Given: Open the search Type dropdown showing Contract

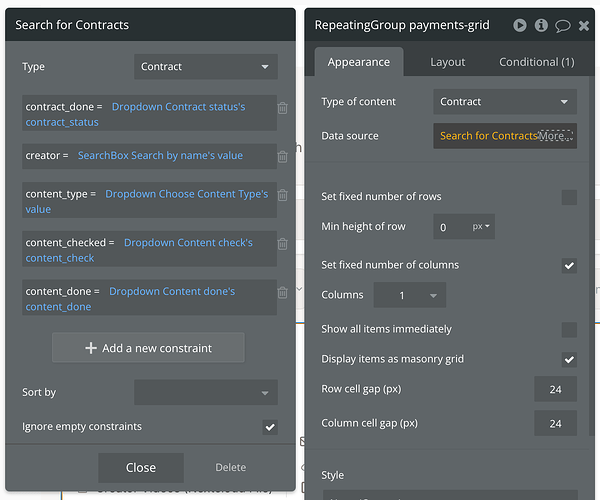Looking at the screenshot, I should pyautogui.click(x=205, y=67).
